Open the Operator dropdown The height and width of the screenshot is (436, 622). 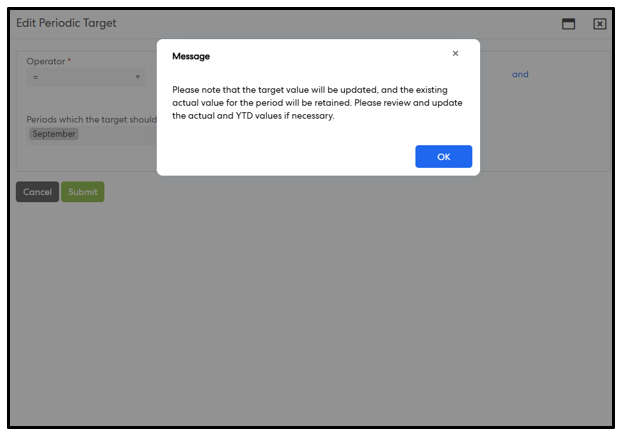click(x=85, y=77)
